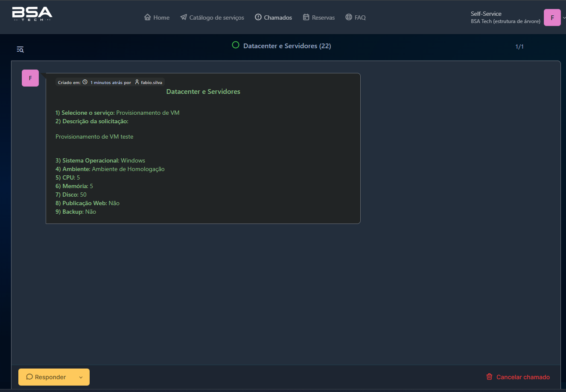Open the Self-Service profile selector
The height and width of the screenshot is (392, 566).
pos(505,17)
